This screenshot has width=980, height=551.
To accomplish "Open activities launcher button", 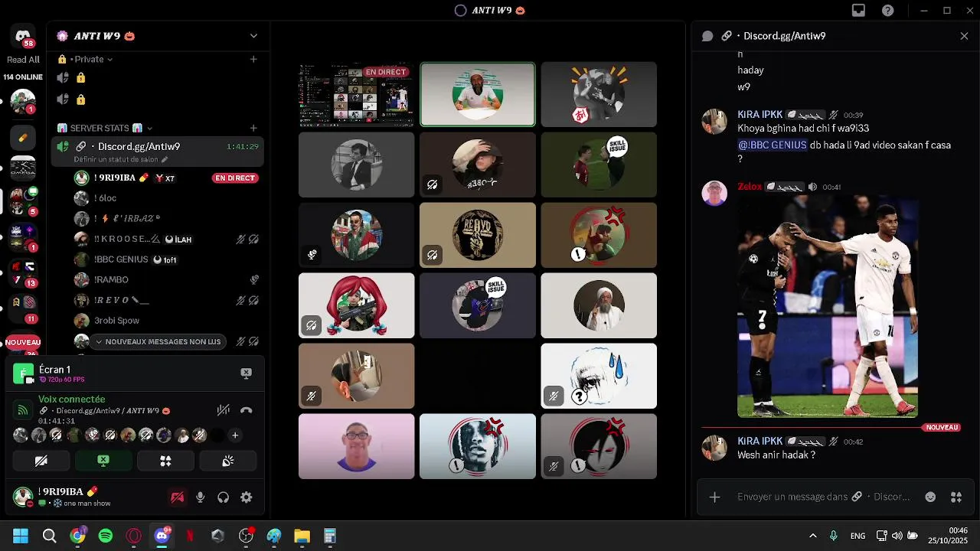I will click(165, 461).
